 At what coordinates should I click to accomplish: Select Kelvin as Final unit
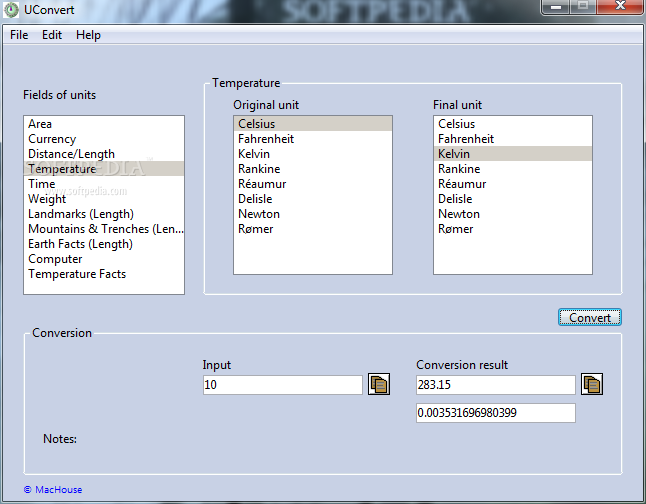513,154
